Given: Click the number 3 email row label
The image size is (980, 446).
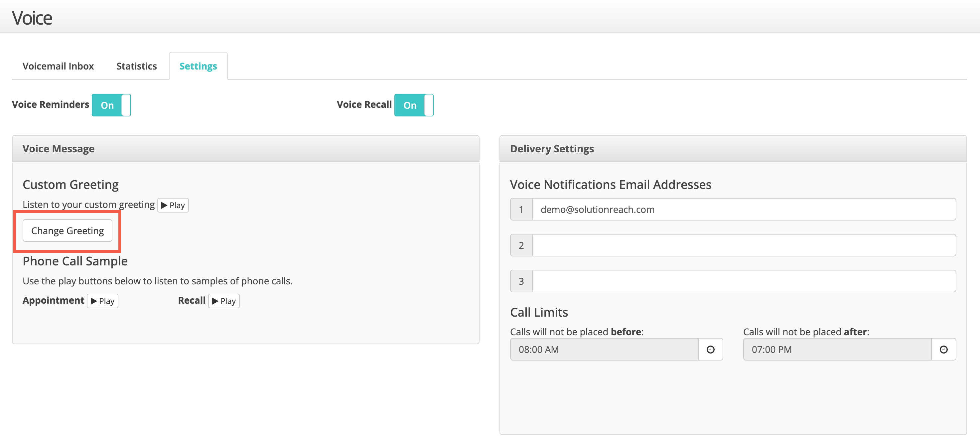Looking at the screenshot, I should pos(521,281).
